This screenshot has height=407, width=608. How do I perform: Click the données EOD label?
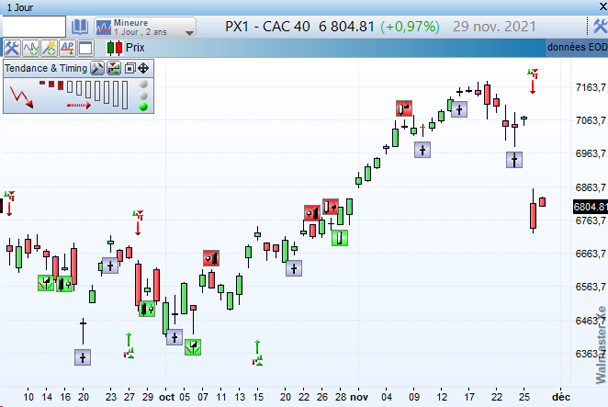click(577, 47)
